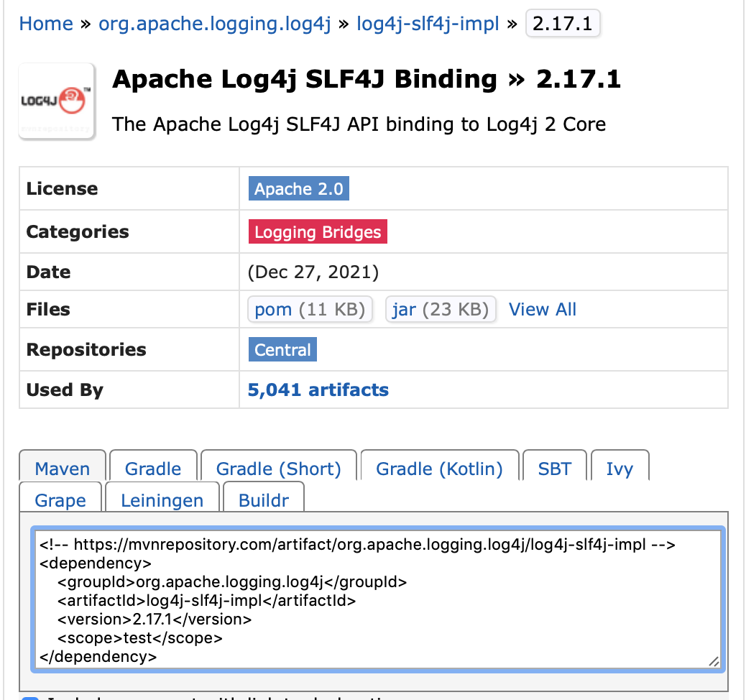The height and width of the screenshot is (700, 746).
Task: Click the Files row label
Action: point(48,309)
